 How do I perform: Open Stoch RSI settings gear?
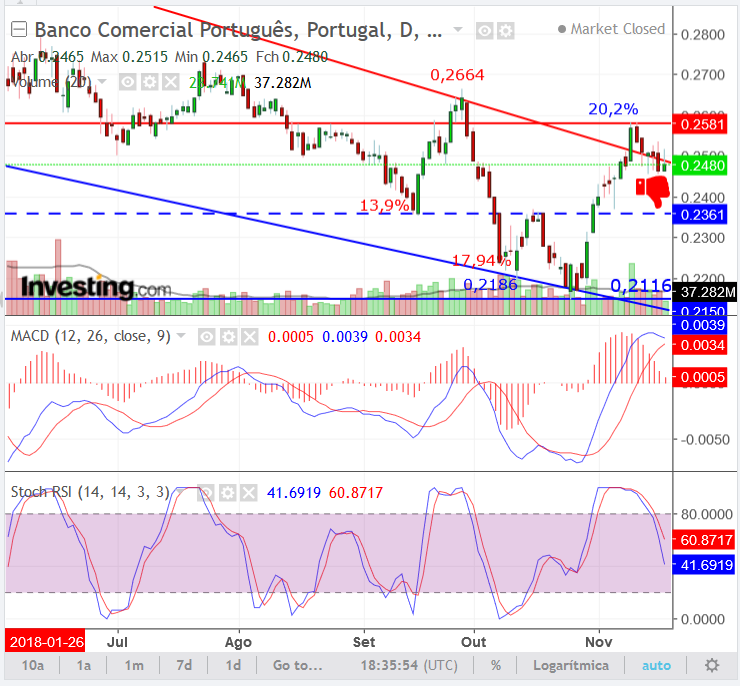228,493
